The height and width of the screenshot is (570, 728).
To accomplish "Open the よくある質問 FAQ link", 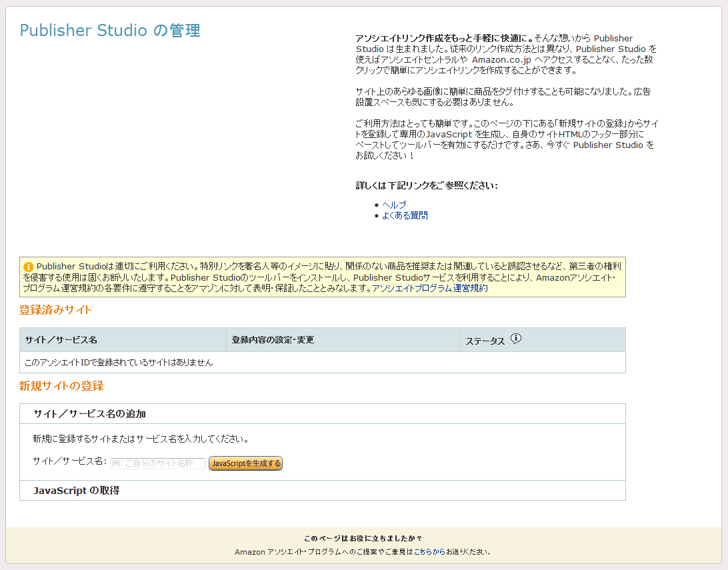I will (405, 215).
